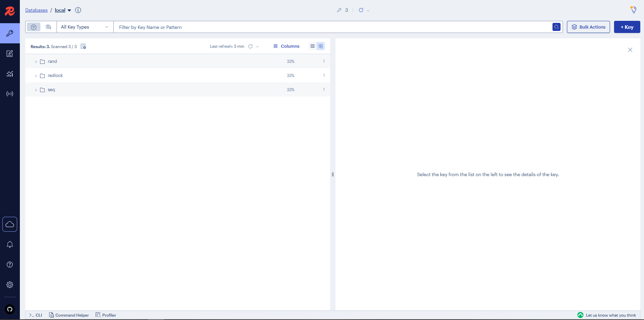This screenshot has width=644, height=320.
Task: Click the Bulk Actions button
Action: pyautogui.click(x=588, y=27)
